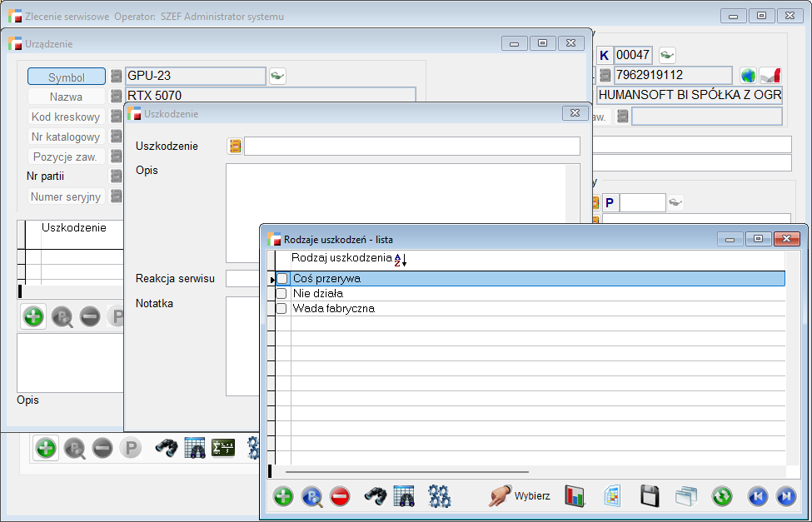Click the sigma sum icon in bottom toolbar
The width and height of the screenshot is (812, 522).
pos(223,448)
